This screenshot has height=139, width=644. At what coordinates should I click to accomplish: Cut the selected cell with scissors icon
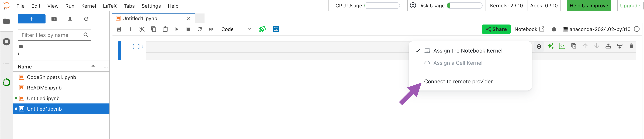[142, 29]
